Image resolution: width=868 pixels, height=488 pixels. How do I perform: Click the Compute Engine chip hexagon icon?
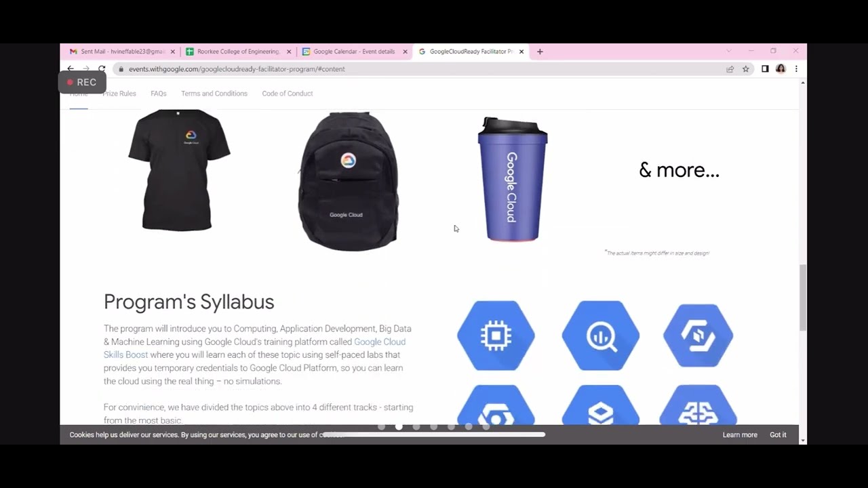496,335
